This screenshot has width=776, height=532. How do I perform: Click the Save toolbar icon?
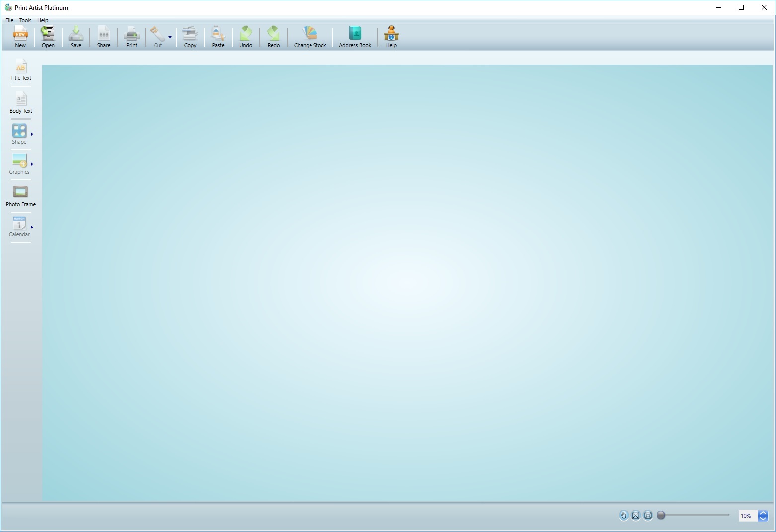[76, 37]
